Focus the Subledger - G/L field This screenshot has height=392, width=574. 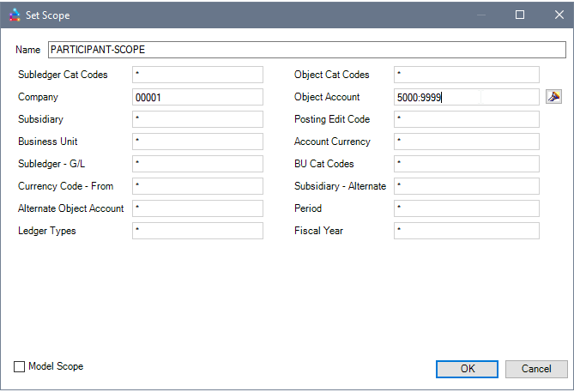coord(197,164)
